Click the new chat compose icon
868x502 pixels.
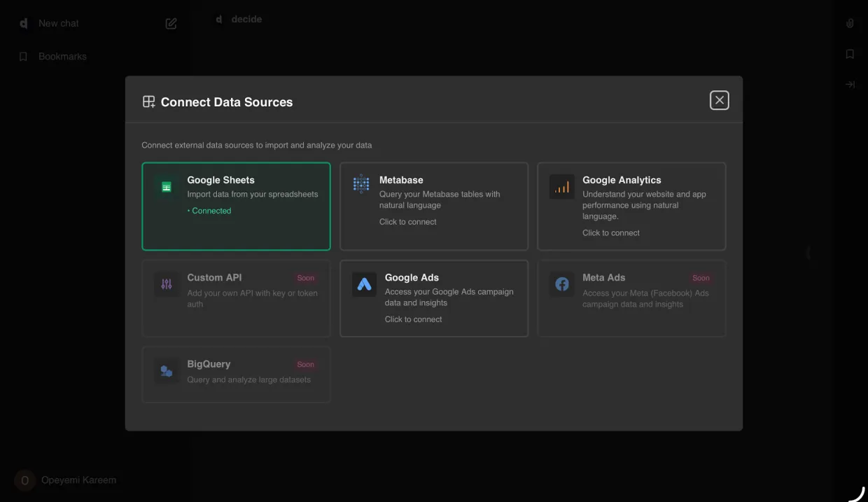(x=171, y=24)
